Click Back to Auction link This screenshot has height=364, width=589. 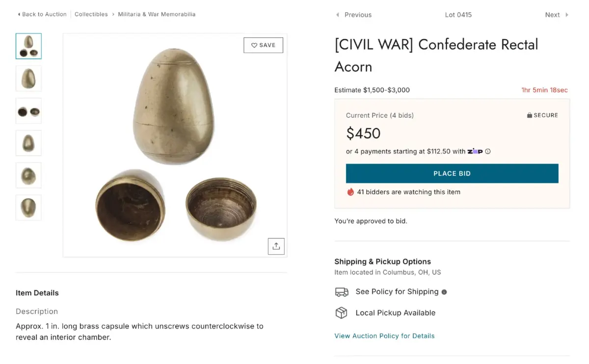point(42,14)
